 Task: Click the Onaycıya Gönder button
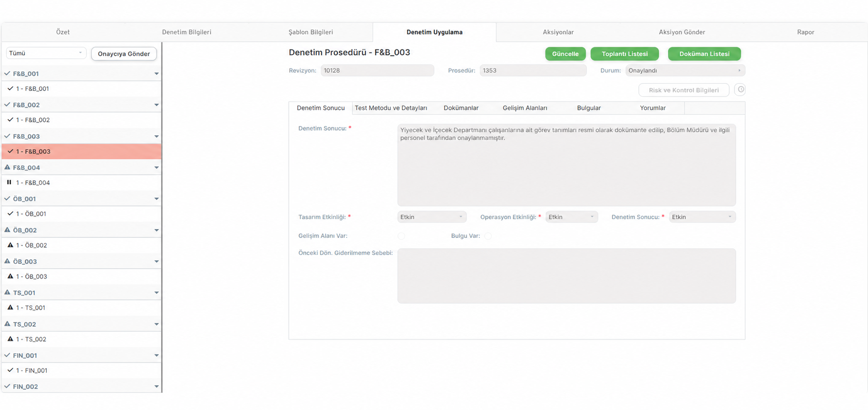pos(124,54)
